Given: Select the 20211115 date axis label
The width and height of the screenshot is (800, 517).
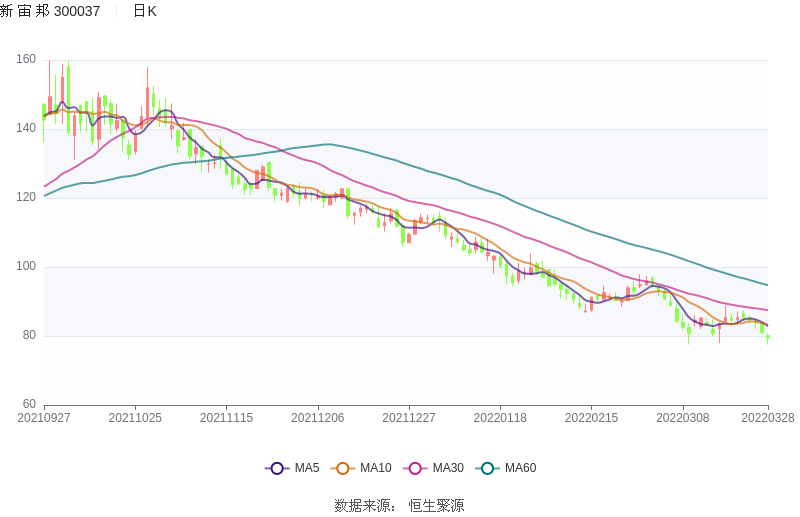Looking at the screenshot, I should 226,418.
